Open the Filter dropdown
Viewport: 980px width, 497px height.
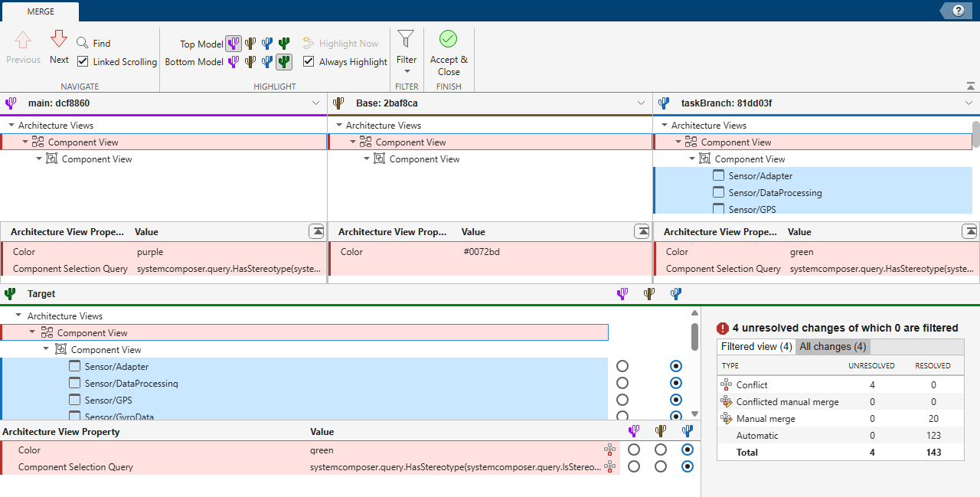407,51
